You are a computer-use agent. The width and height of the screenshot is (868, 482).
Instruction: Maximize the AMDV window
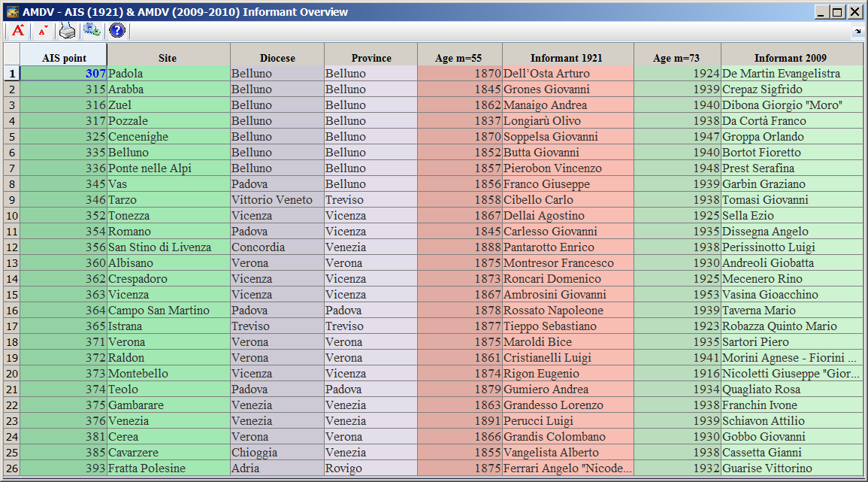(838, 12)
